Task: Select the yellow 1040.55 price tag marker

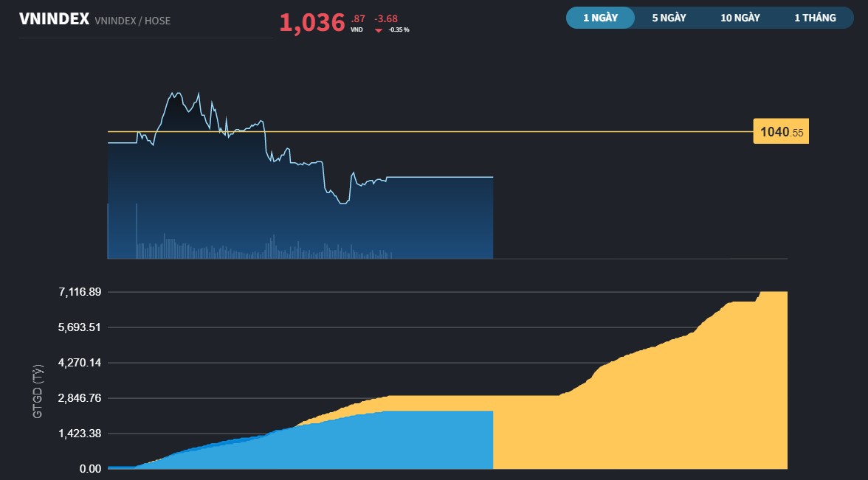Action: (x=779, y=131)
